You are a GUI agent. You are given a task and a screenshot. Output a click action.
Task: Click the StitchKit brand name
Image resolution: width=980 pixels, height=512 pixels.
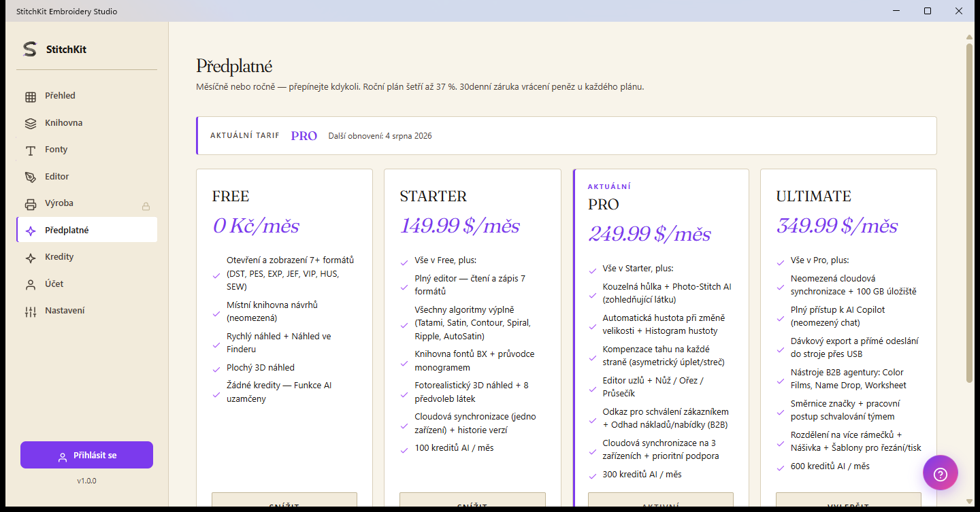click(66, 50)
